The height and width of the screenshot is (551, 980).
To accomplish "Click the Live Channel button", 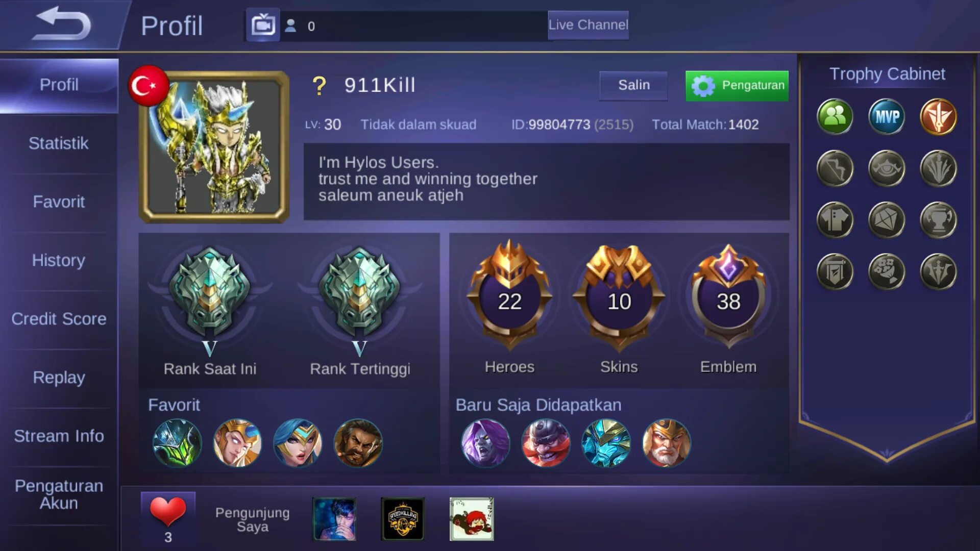I will coord(588,25).
